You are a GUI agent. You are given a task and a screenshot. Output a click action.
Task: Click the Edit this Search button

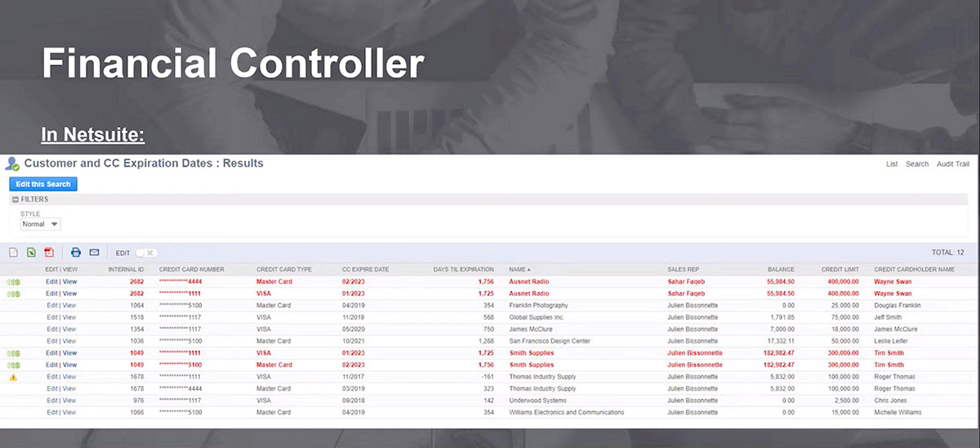[x=43, y=184]
